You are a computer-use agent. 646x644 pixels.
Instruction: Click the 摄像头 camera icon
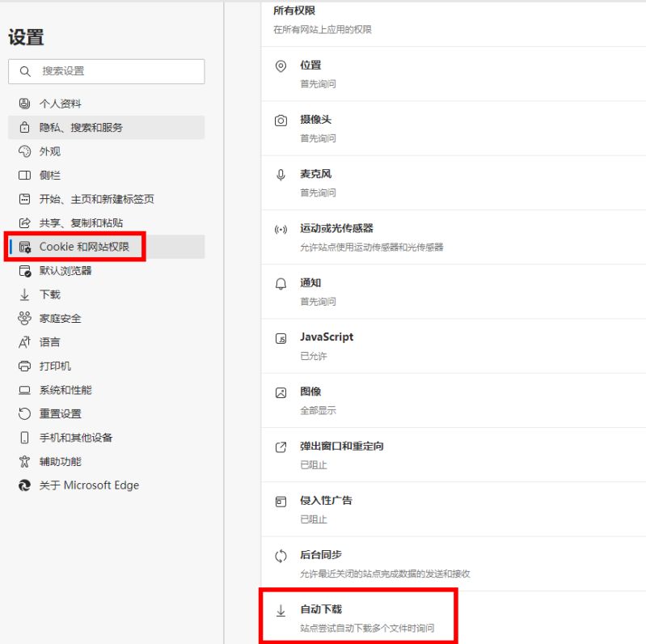point(281,121)
